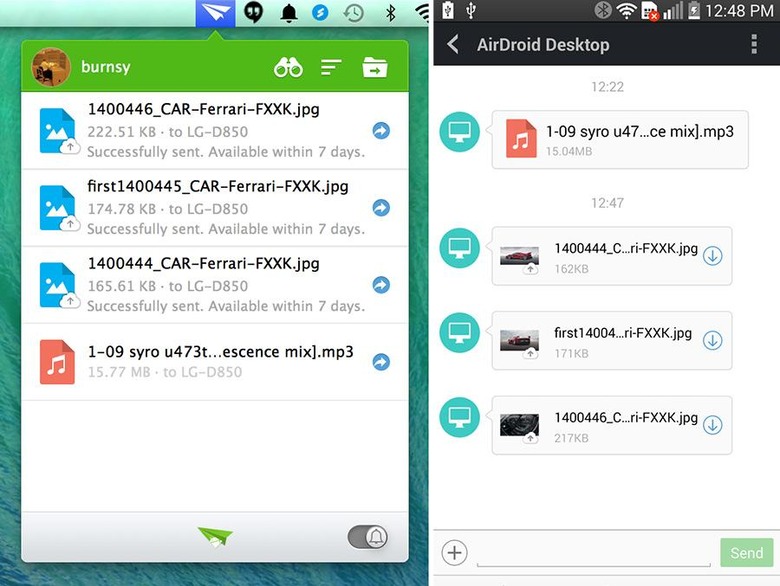Forward the syro mp3 file using arrow
The height and width of the screenshot is (586, 780).
(381, 362)
